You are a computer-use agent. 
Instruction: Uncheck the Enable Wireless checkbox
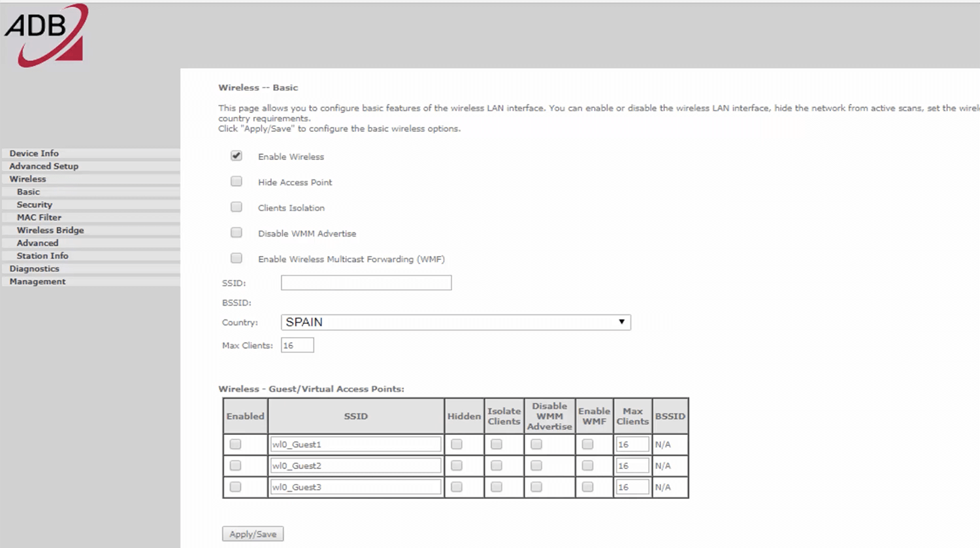(237, 156)
